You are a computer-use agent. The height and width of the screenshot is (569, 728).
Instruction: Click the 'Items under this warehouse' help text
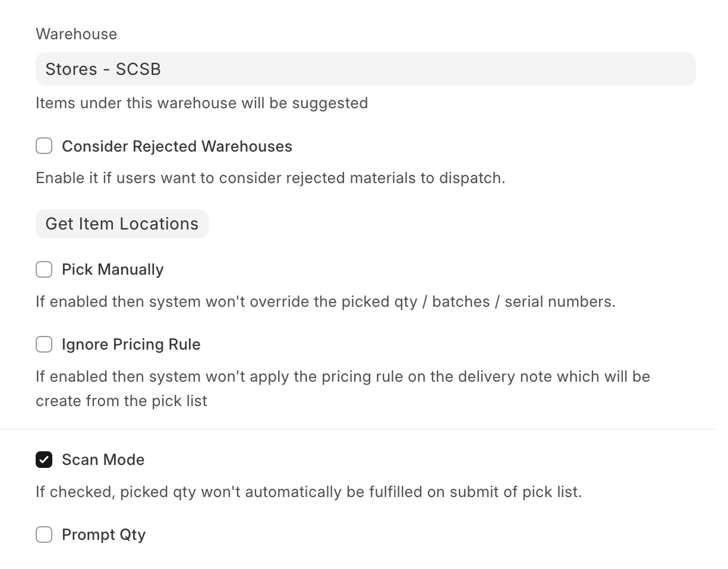point(201,103)
